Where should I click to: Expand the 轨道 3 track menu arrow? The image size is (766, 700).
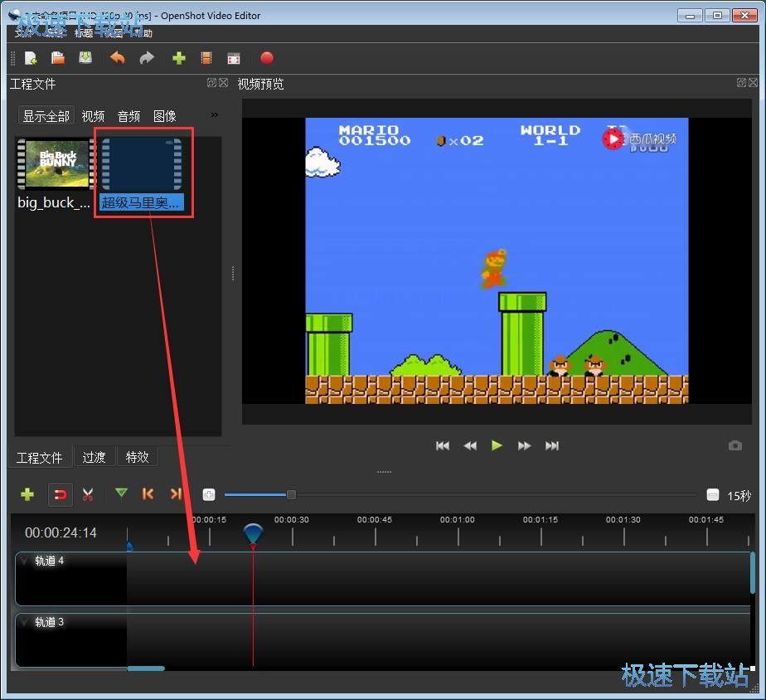point(24,622)
